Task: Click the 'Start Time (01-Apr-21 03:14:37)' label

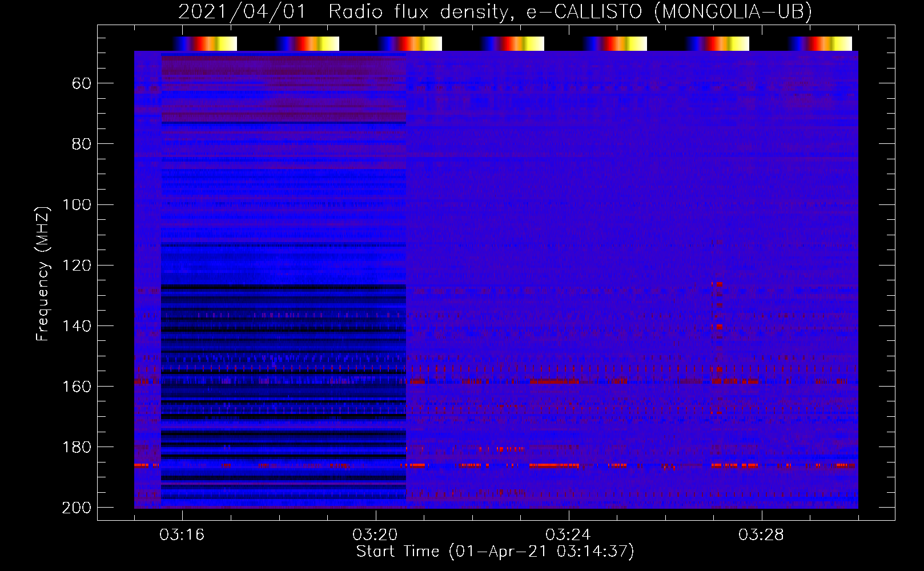Action: tap(495, 552)
